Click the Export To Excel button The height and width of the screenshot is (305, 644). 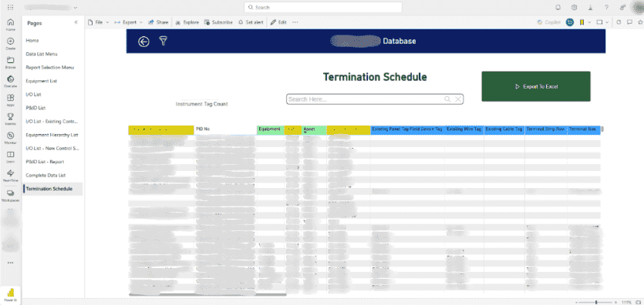[x=536, y=86]
